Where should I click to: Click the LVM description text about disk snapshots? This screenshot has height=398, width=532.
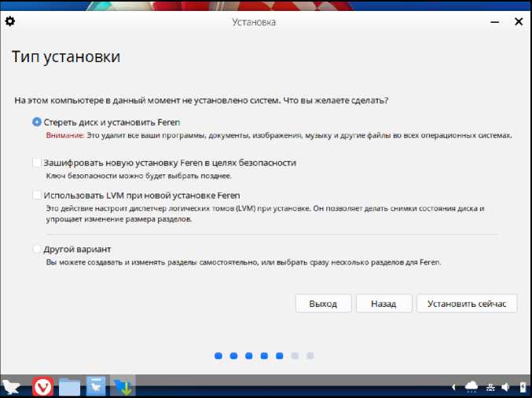[x=265, y=214]
